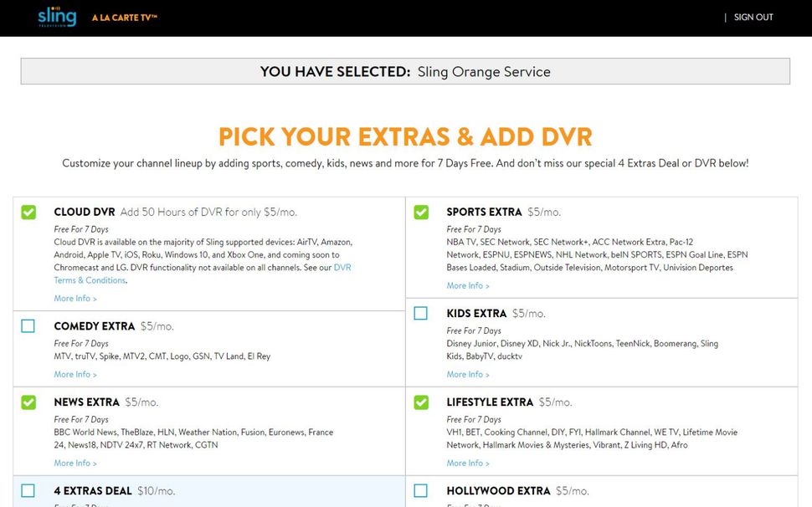Click the CLOUD DVR title
812x507 pixels.
(x=85, y=213)
